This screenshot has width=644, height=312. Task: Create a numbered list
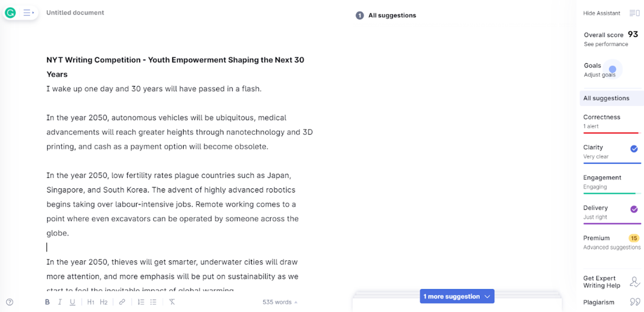pyautogui.click(x=141, y=302)
